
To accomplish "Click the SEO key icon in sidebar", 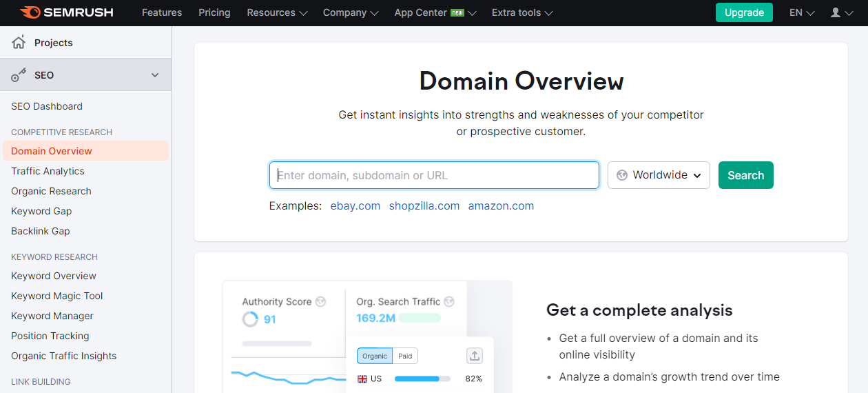I will click(x=19, y=75).
